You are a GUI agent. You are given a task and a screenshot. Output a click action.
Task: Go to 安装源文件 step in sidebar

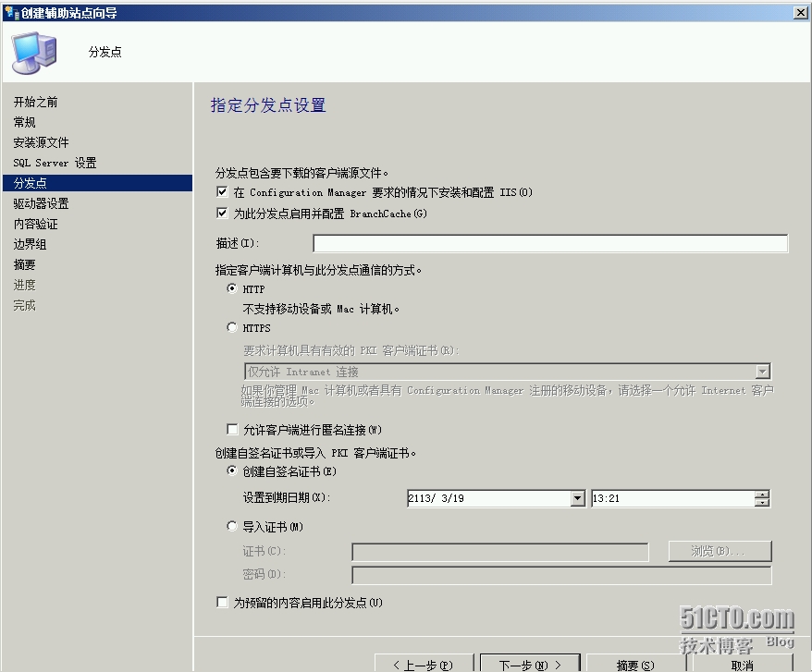pos(41,142)
